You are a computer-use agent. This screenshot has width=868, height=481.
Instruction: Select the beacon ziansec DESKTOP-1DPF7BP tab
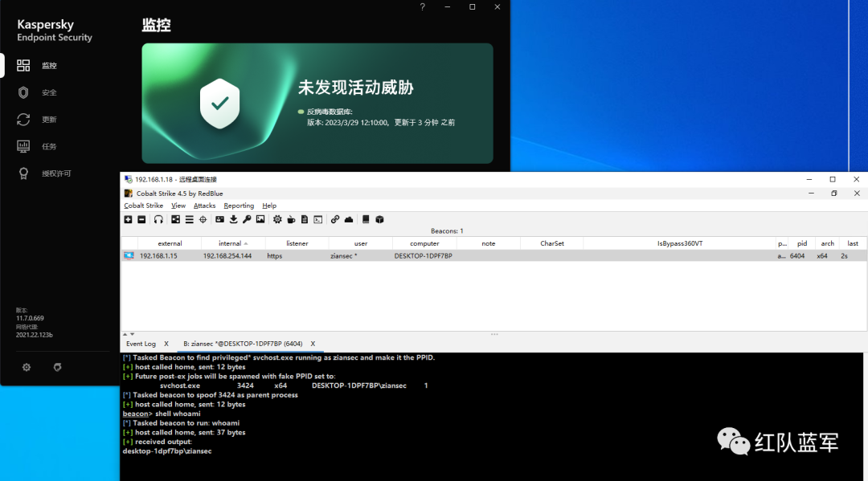(x=243, y=344)
